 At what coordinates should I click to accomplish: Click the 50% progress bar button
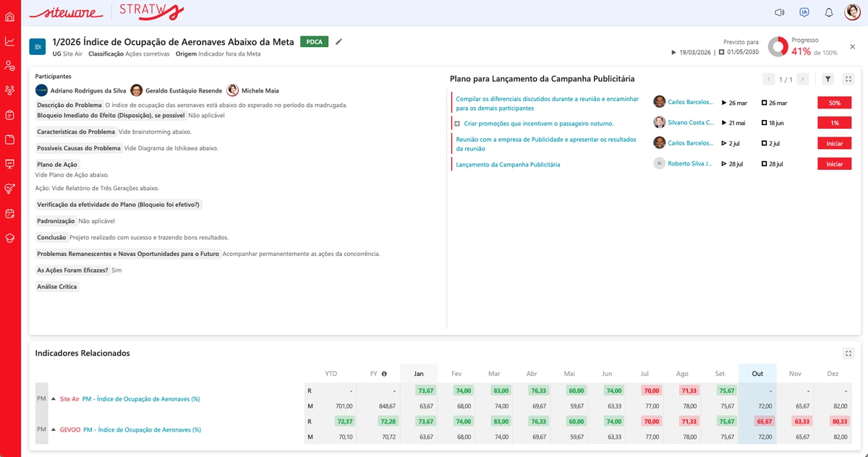click(835, 103)
